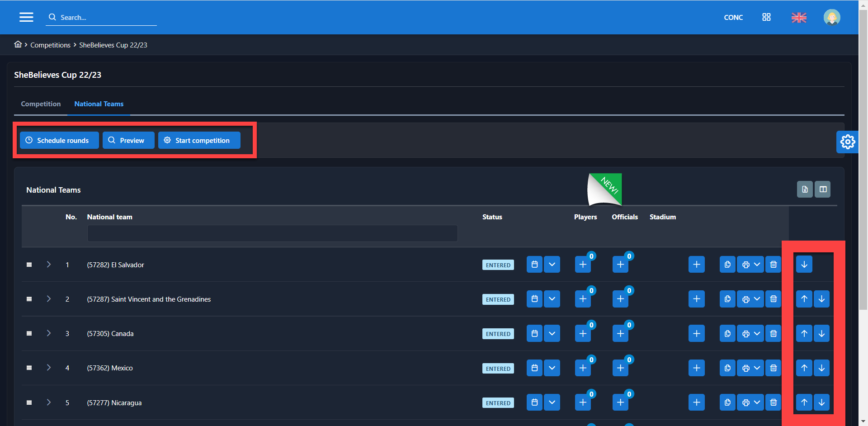Open the settings gear side panel
The width and height of the screenshot is (868, 426).
click(x=847, y=142)
